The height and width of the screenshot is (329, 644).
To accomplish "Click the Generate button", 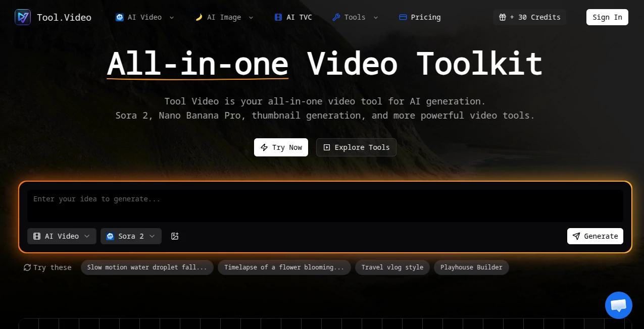I will (x=595, y=236).
